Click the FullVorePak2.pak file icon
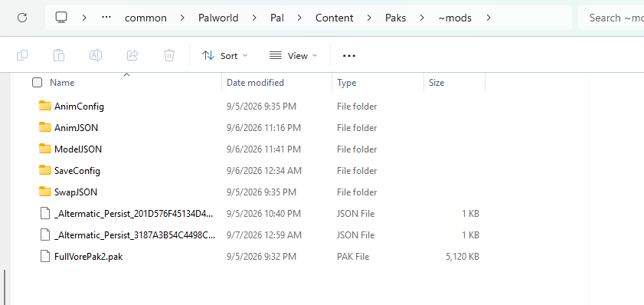Viewport: 644px width, 305px height. pyautogui.click(x=45, y=256)
